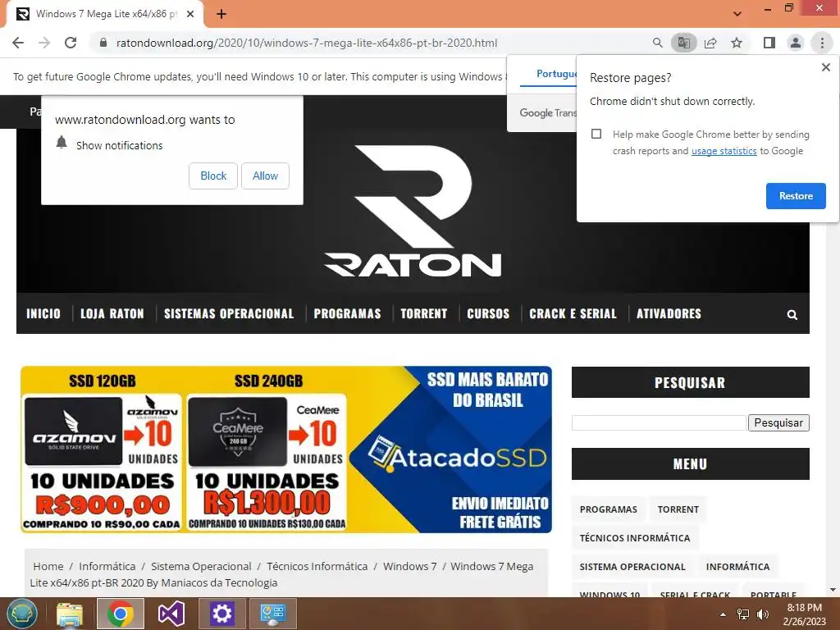Go back to the previous page

(x=18, y=43)
